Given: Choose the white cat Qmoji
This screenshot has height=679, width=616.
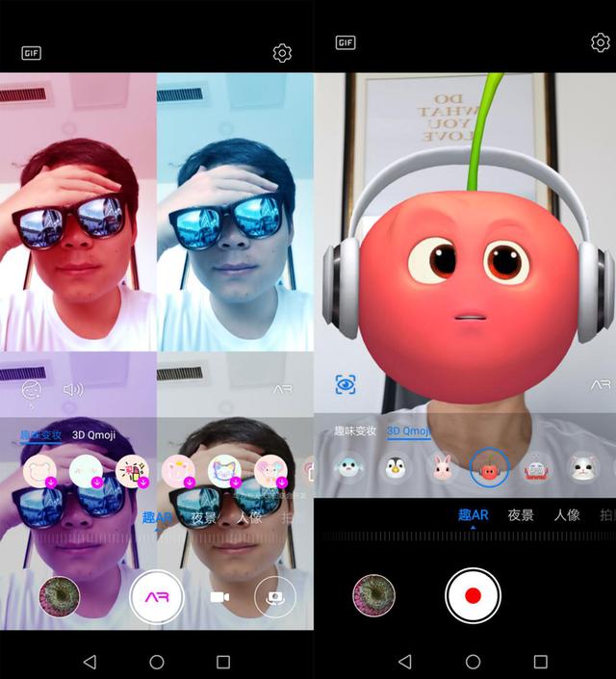Looking at the screenshot, I should pyautogui.click(x=583, y=468).
